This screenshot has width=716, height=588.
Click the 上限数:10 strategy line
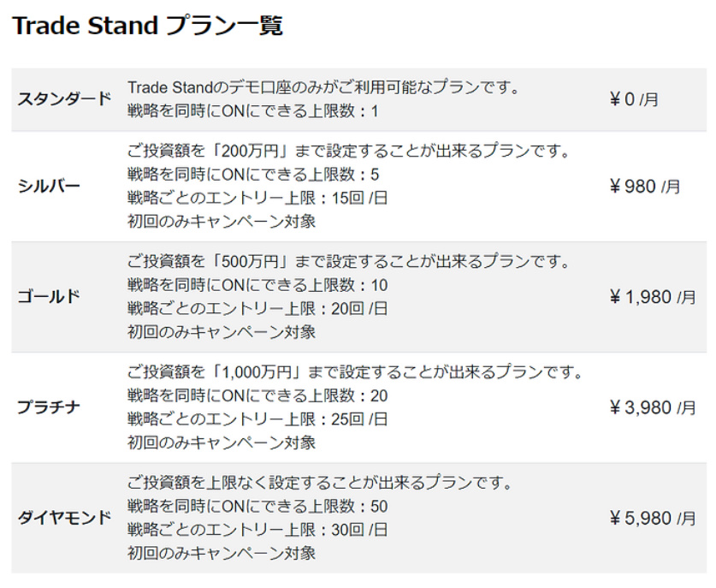257,285
